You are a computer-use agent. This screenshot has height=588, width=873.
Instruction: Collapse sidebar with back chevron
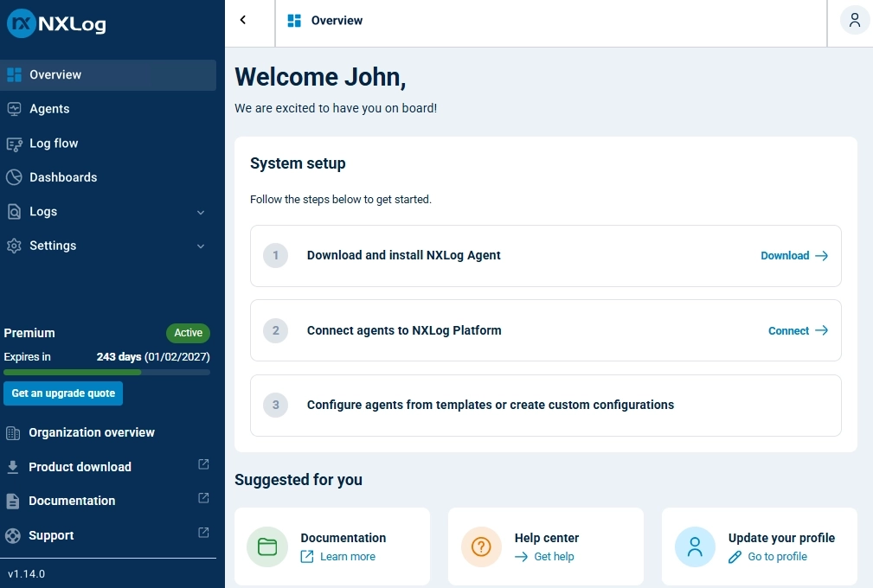click(243, 20)
